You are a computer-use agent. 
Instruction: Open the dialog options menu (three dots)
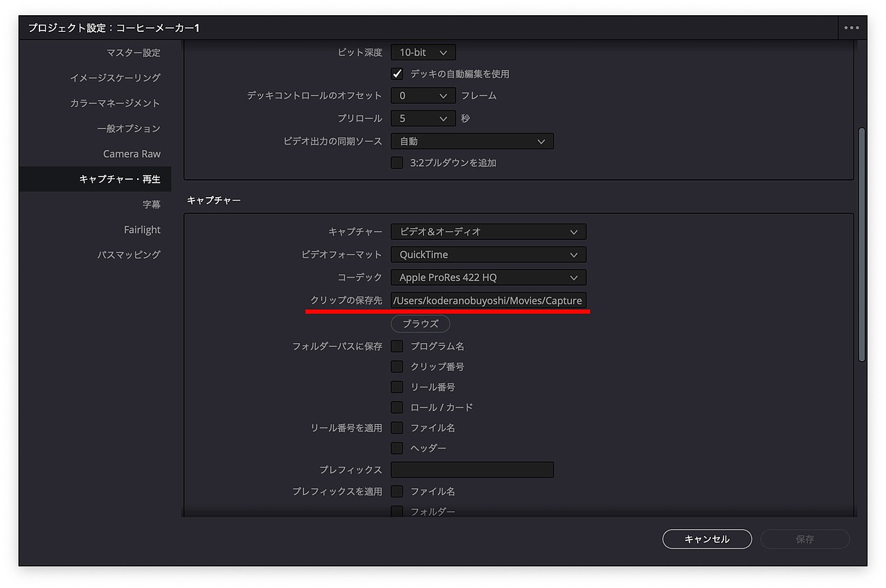point(851,27)
